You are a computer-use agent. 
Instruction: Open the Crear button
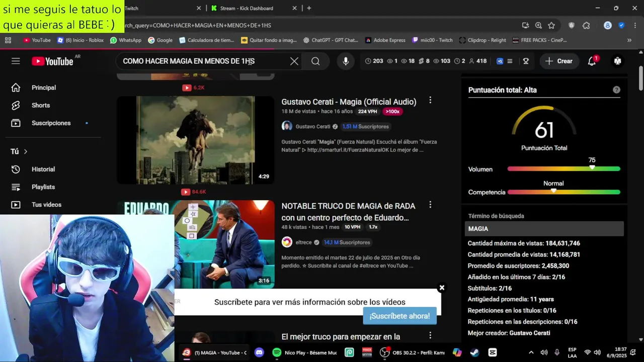[558, 61]
